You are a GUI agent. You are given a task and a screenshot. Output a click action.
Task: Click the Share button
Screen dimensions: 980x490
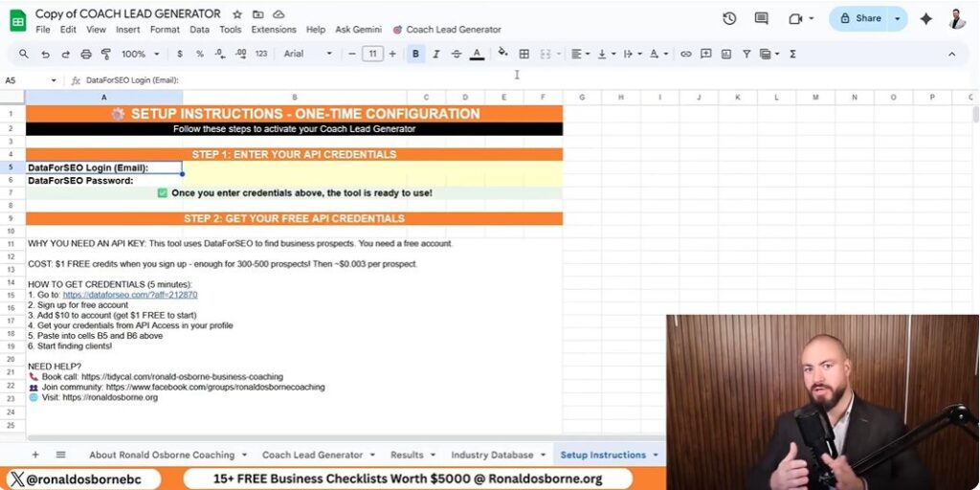(x=860, y=19)
